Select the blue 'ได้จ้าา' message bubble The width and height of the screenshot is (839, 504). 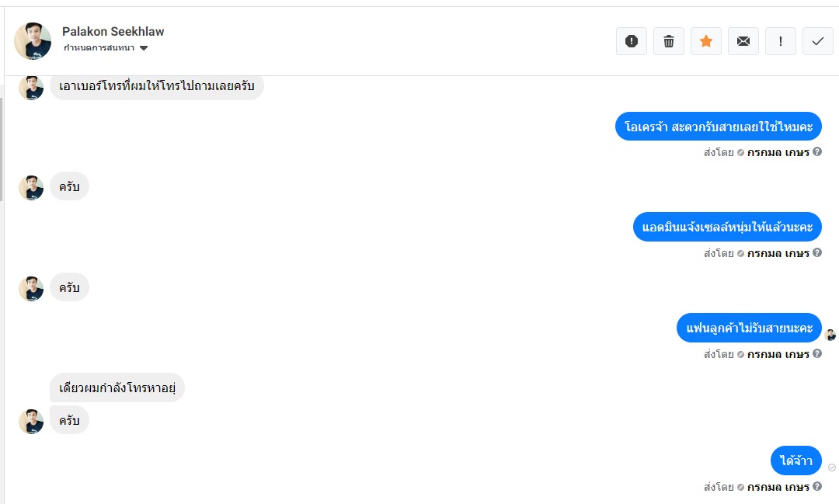click(x=796, y=461)
